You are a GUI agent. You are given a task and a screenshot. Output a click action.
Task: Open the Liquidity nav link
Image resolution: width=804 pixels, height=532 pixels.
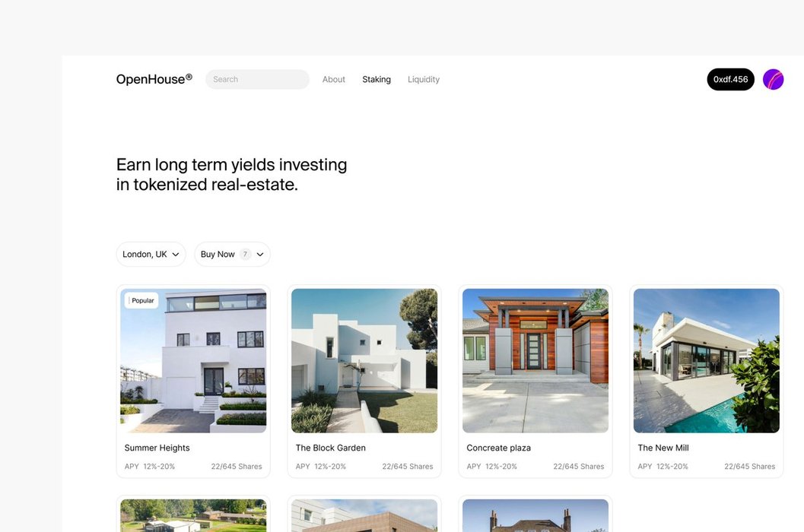click(x=424, y=80)
